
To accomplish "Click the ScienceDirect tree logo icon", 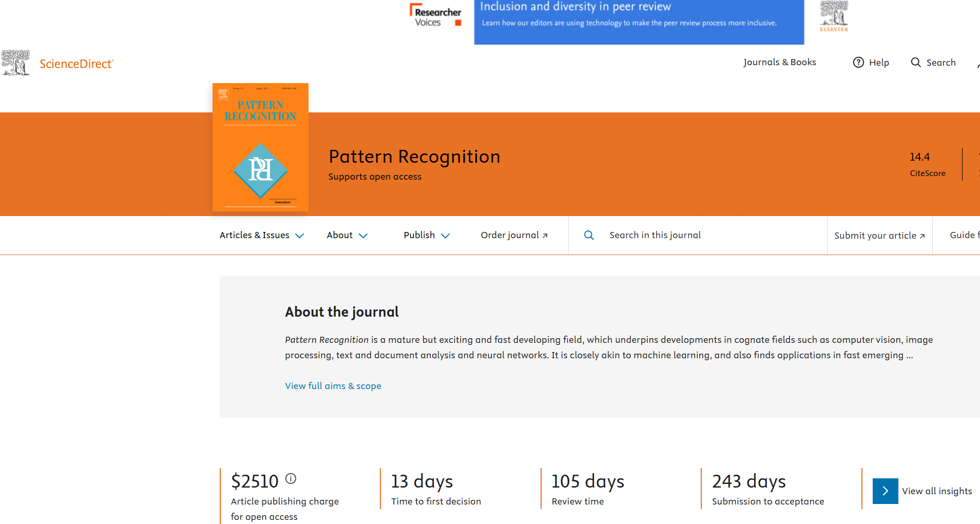I will (15, 63).
